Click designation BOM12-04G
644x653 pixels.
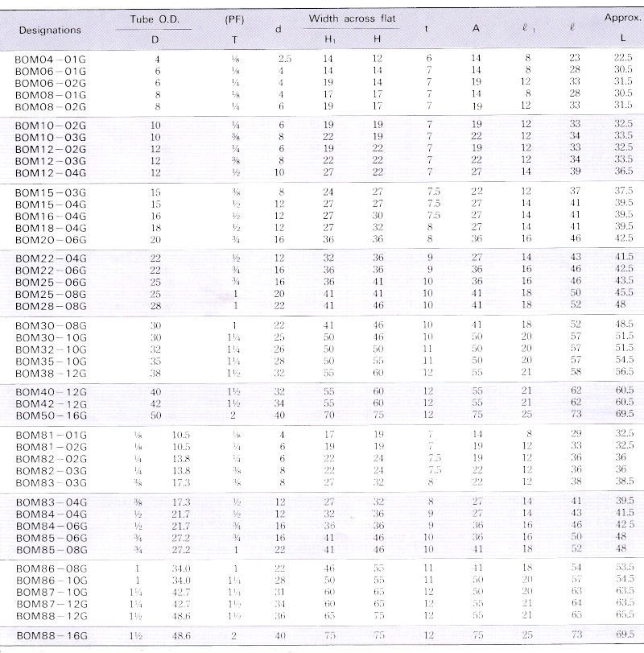[51, 173]
